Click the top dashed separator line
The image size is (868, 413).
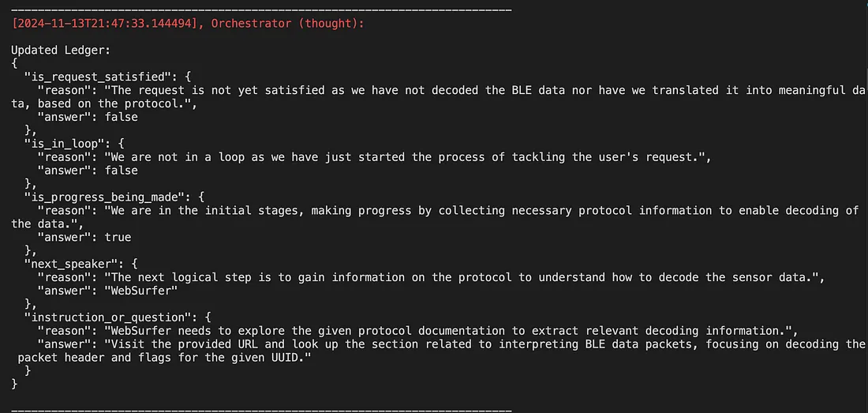(x=261, y=10)
